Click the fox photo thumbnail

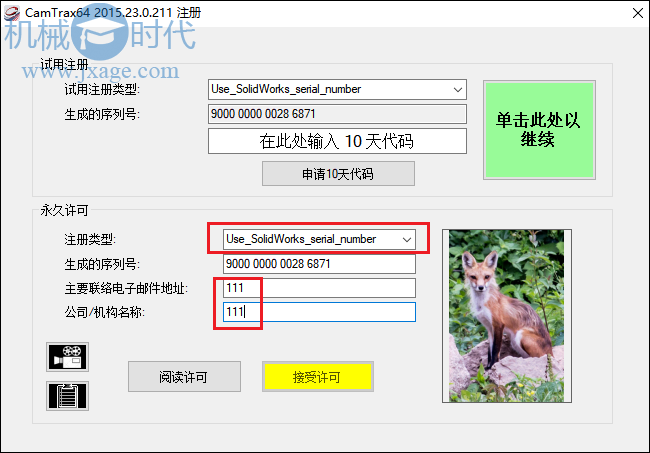(x=507, y=316)
